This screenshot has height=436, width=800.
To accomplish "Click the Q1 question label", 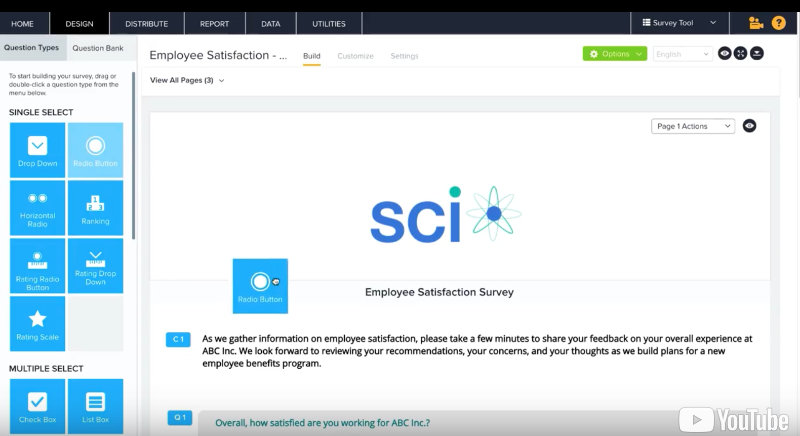I will [180, 418].
